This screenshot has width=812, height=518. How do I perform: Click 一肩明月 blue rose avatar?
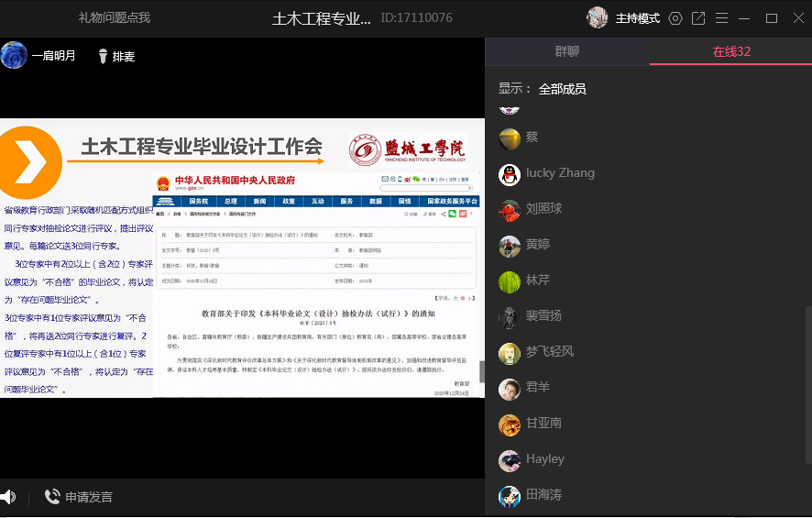coord(14,56)
